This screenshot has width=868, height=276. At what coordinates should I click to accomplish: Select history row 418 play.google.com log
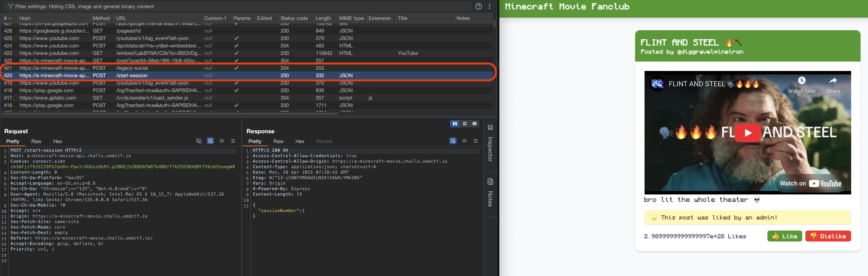pos(247,90)
